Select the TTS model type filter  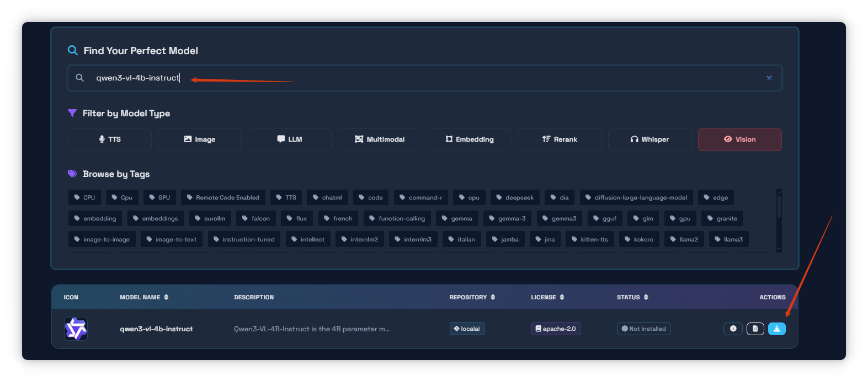pyautogui.click(x=110, y=139)
